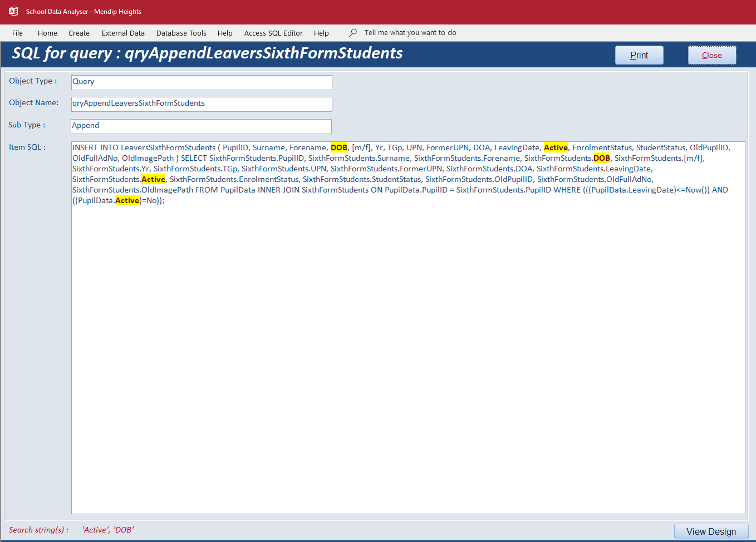The height and width of the screenshot is (542, 756).
Task: Open View Design for this query
Action: click(x=711, y=531)
